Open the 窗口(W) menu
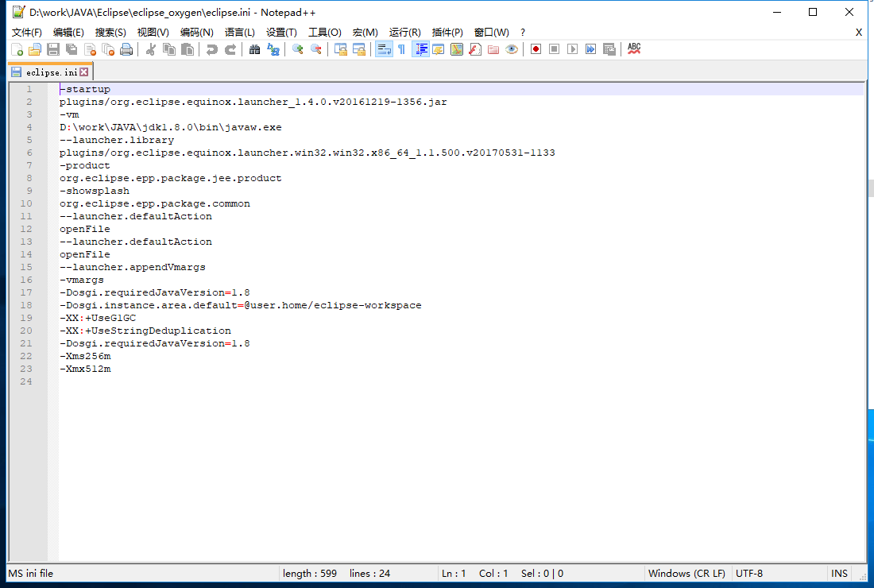874x588 pixels. click(491, 33)
